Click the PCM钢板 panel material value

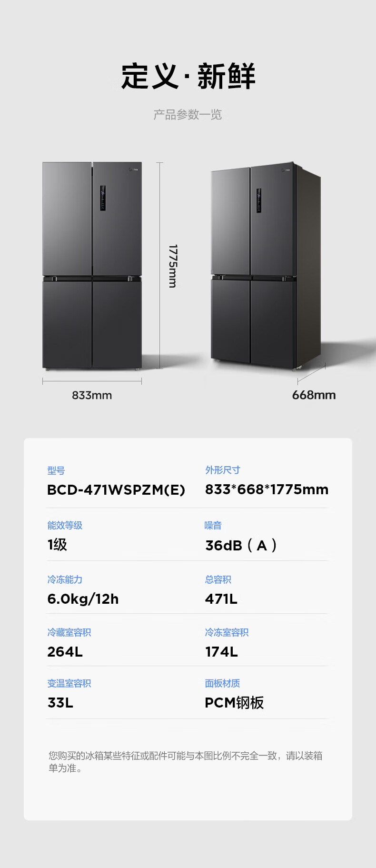pos(234,703)
